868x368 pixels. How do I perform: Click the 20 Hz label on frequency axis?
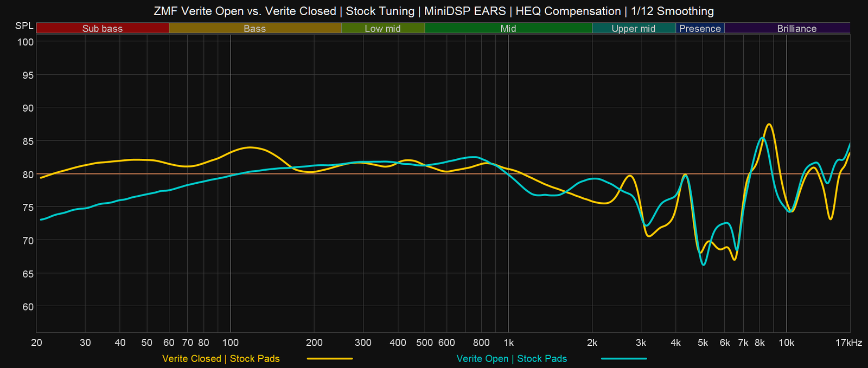[37, 343]
